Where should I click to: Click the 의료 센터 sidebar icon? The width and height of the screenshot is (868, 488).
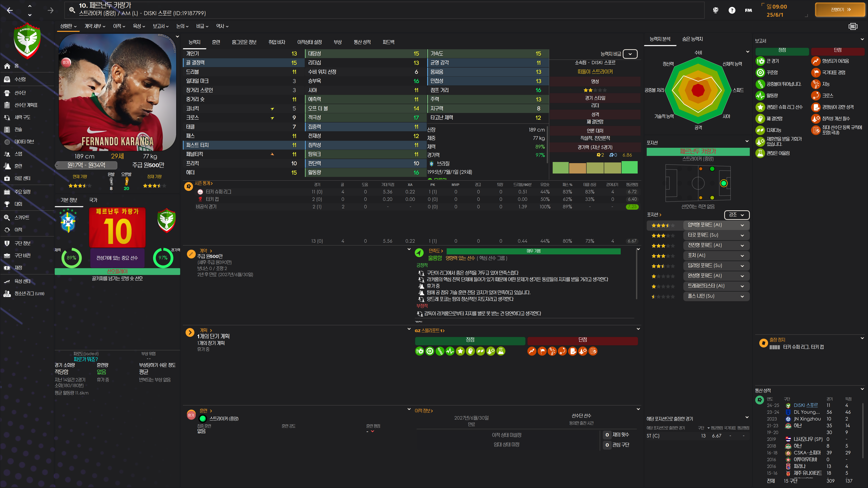tap(7, 178)
